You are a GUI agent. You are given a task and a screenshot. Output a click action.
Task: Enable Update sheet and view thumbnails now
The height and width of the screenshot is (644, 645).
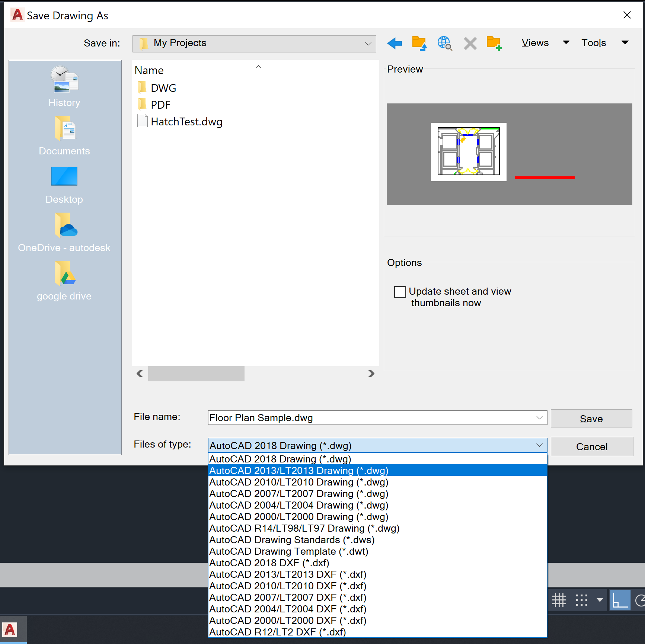pos(400,292)
